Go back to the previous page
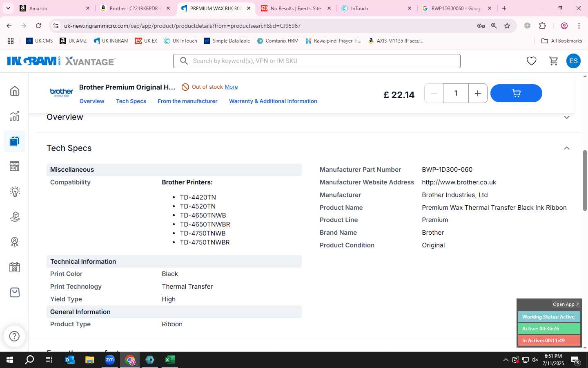Screen dimensions: 588x368 pos(9,26)
